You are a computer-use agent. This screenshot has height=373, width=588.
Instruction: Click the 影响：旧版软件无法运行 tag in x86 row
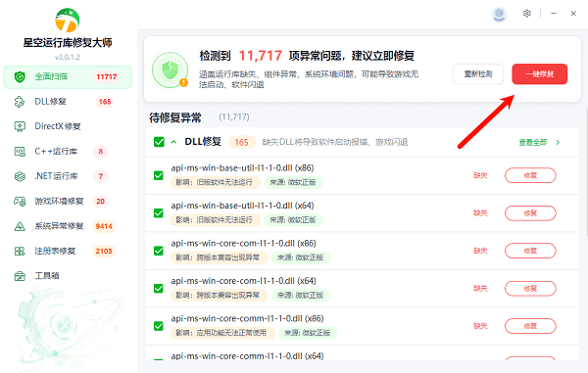(x=215, y=182)
